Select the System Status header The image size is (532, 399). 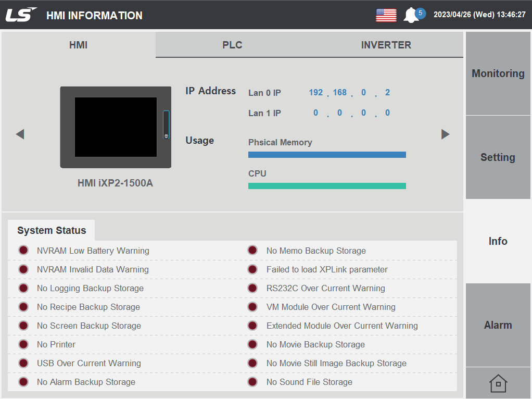point(52,230)
